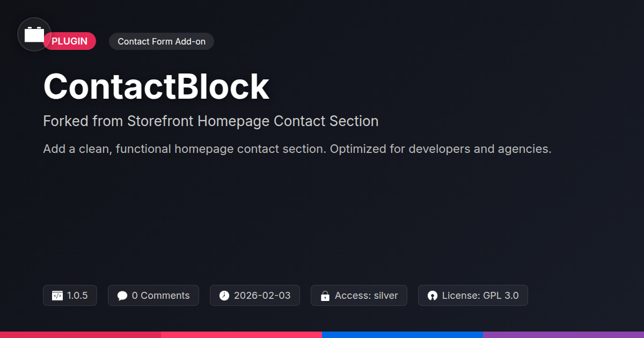Click the Forked from Storefront subtitle
This screenshot has height=338, width=644.
point(210,121)
